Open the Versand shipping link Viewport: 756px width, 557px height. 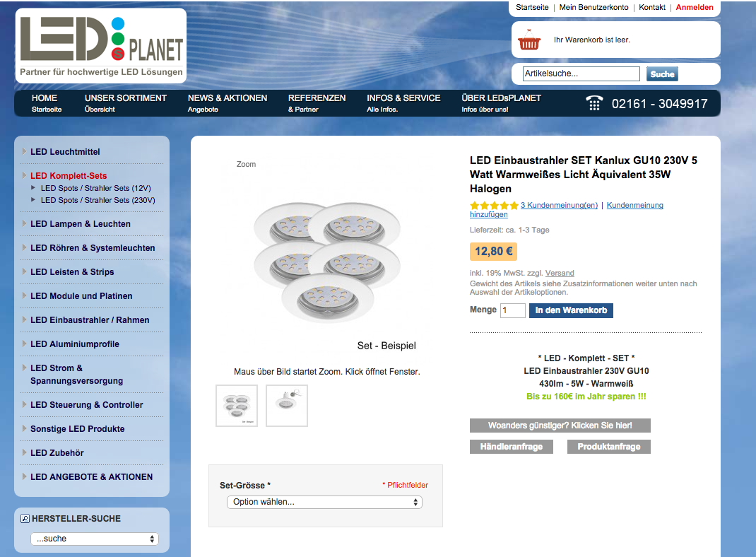pyautogui.click(x=560, y=273)
